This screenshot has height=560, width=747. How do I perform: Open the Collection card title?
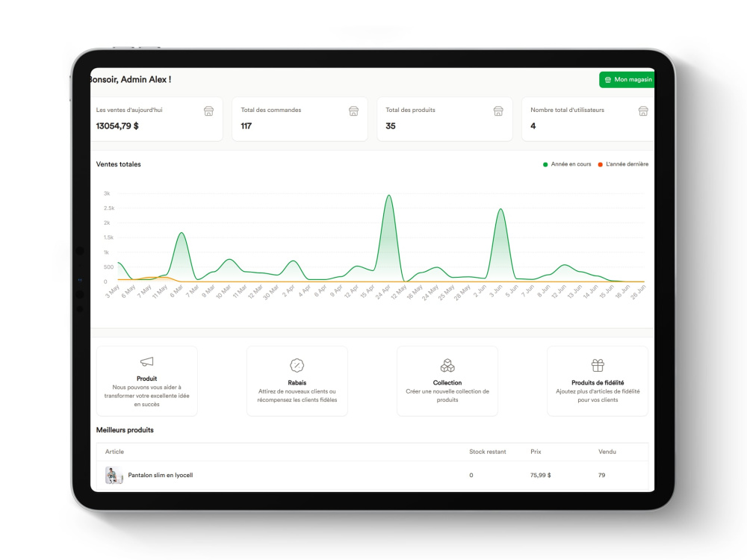[447, 383]
